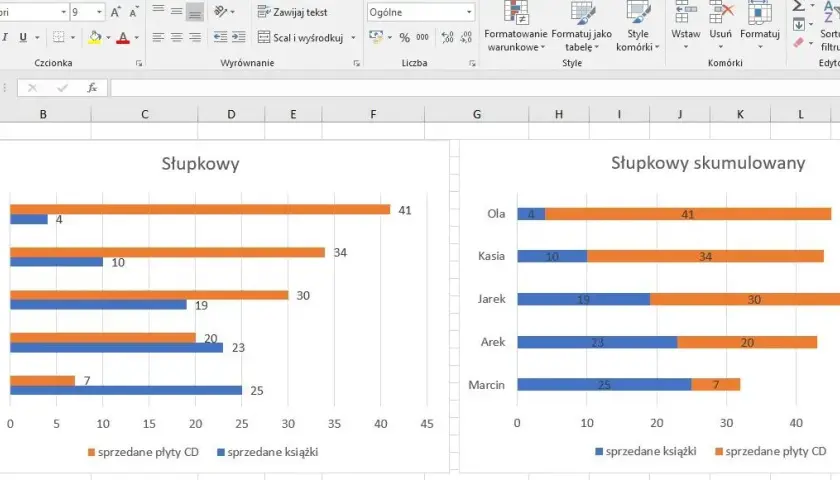Screen dimensions: 840x480
Task: Click the decrease decimal places icon
Action: (466, 37)
